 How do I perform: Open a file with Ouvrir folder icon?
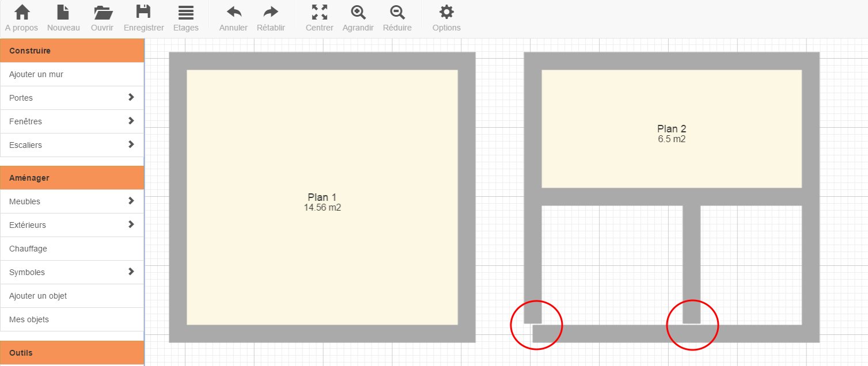click(102, 12)
